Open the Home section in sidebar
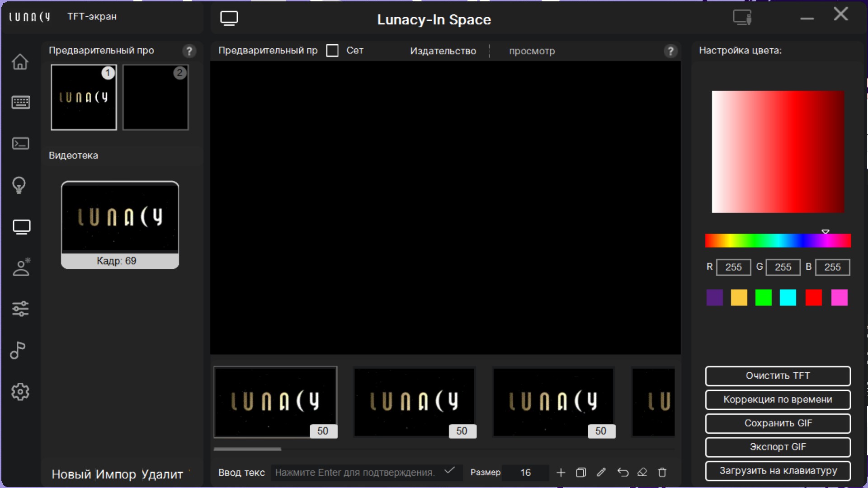 click(x=20, y=61)
